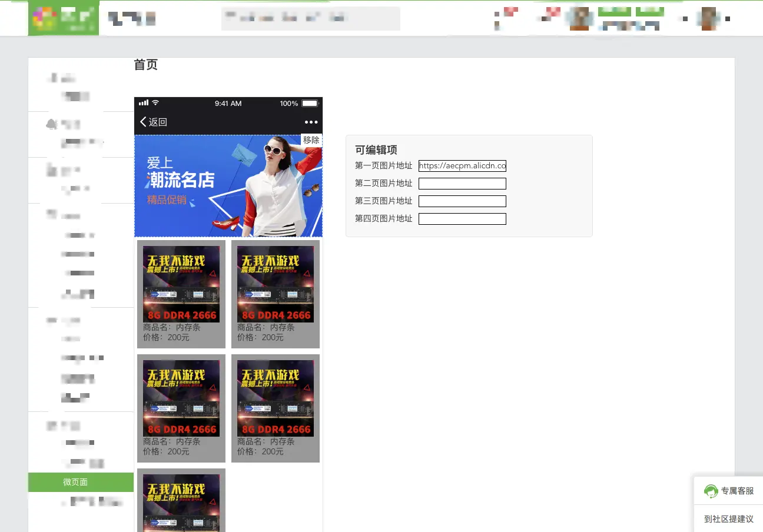This screenshot has width=763, height=532.
Task: Click the 可编辑项 panel heading
Action: coord(376,150)
